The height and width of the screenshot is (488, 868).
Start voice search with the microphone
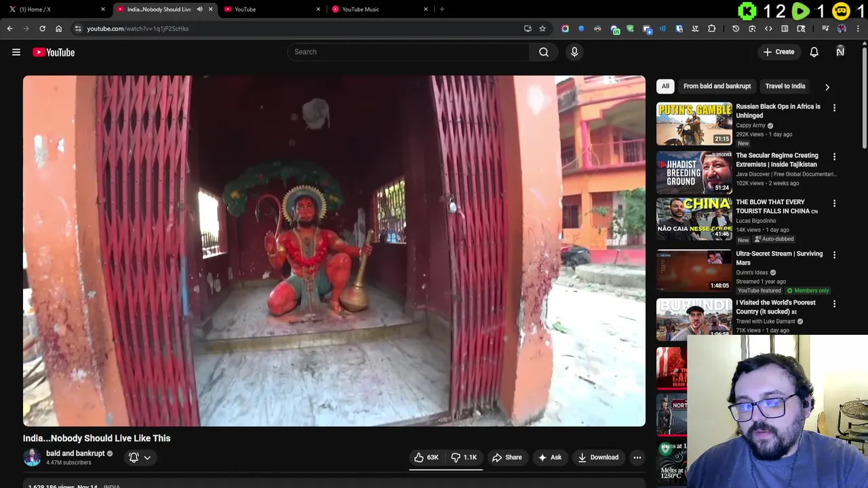[x=574, y=52]
